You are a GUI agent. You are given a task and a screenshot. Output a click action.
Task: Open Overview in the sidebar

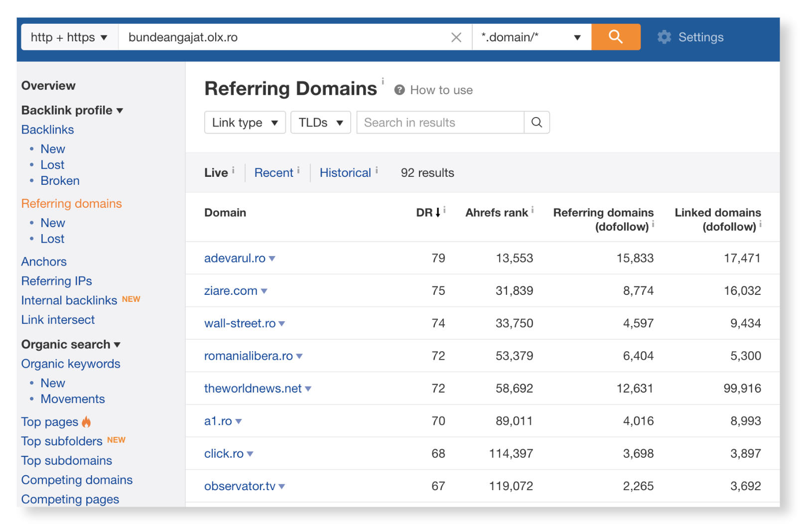point(48,86)
